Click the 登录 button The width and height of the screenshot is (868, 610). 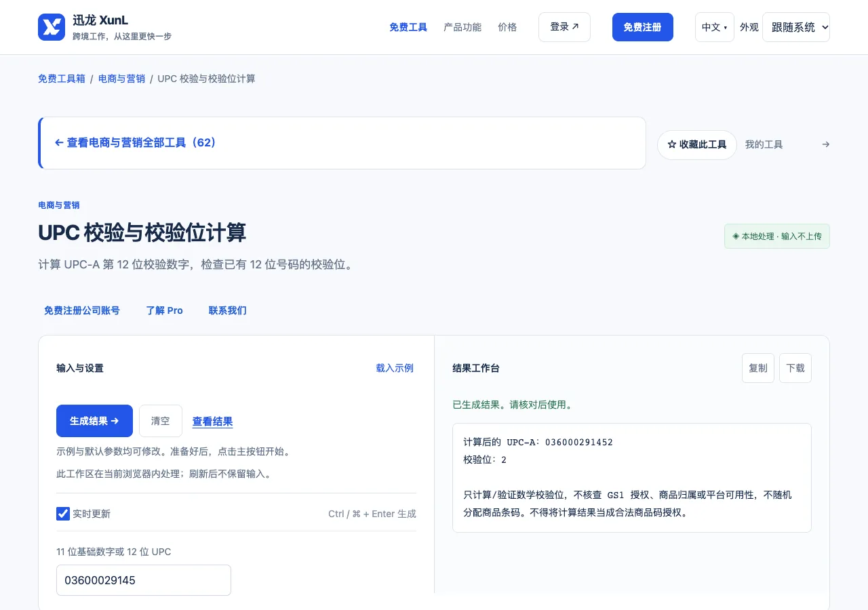tap(564, 27)
